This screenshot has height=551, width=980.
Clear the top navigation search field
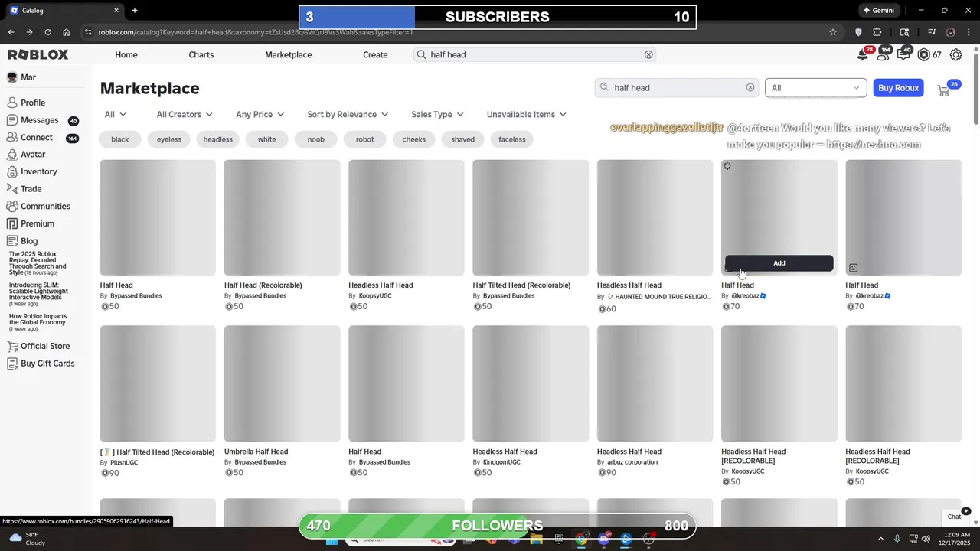648,55
